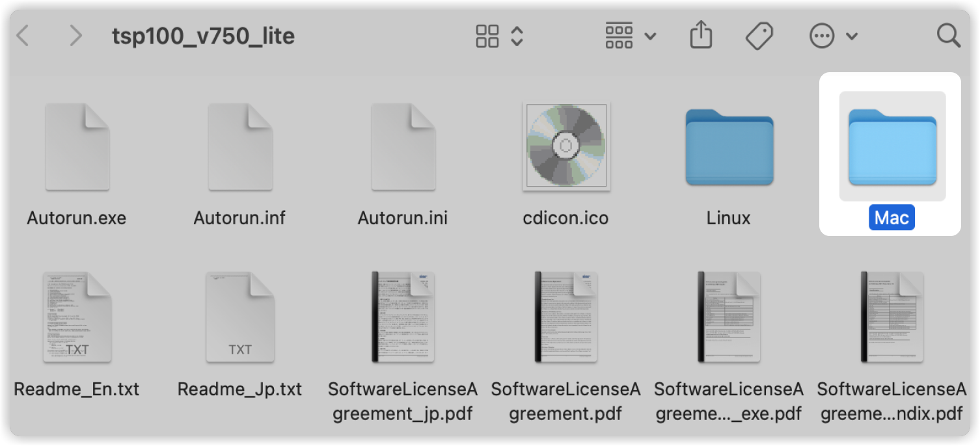Click the Autorun.exe file name
Image resolution: width=980 pixels, height=446 pixels.
click(77, 218)
